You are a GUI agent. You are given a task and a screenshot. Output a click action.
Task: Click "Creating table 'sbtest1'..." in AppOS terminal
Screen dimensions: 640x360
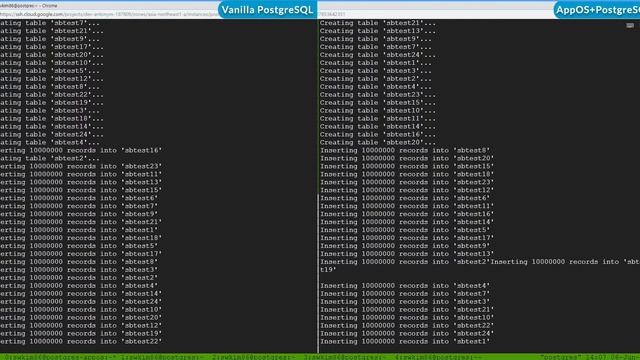376,63
